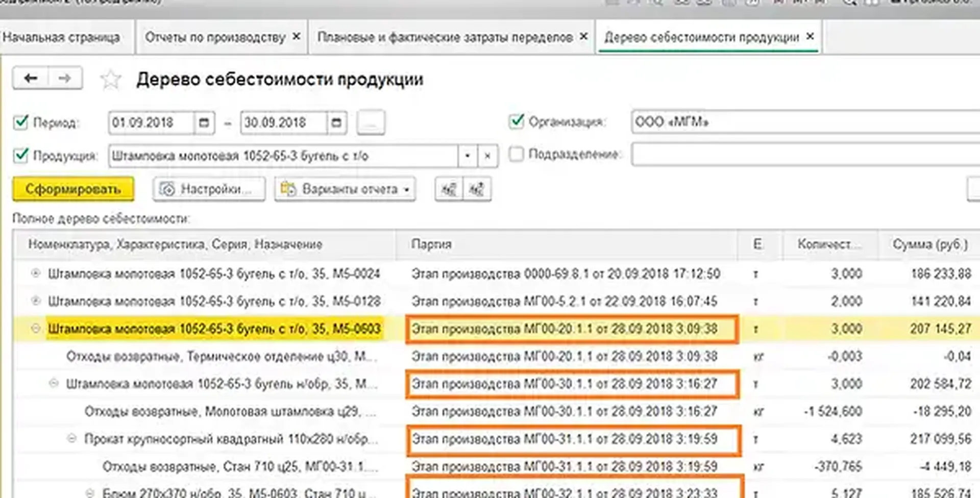This screenshot has width=980, height=498.
Task: Select quantity cell -370,765
Action: coord(838,467)
